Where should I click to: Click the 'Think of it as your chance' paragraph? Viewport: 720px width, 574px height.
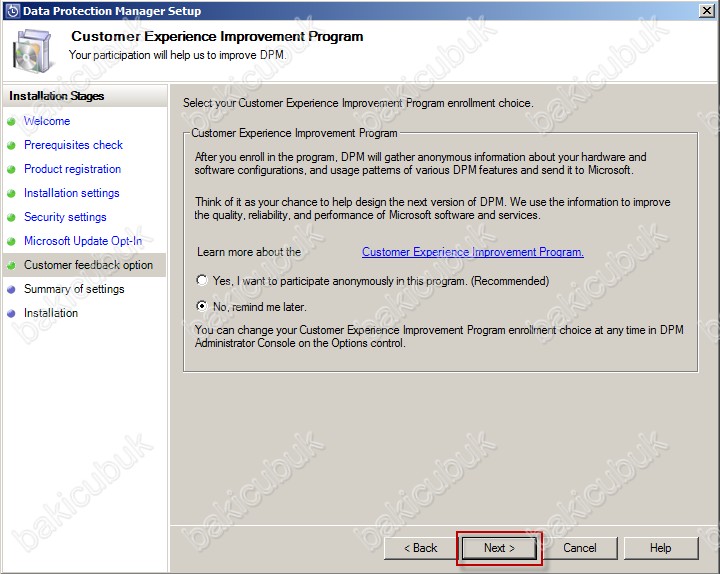432,208
